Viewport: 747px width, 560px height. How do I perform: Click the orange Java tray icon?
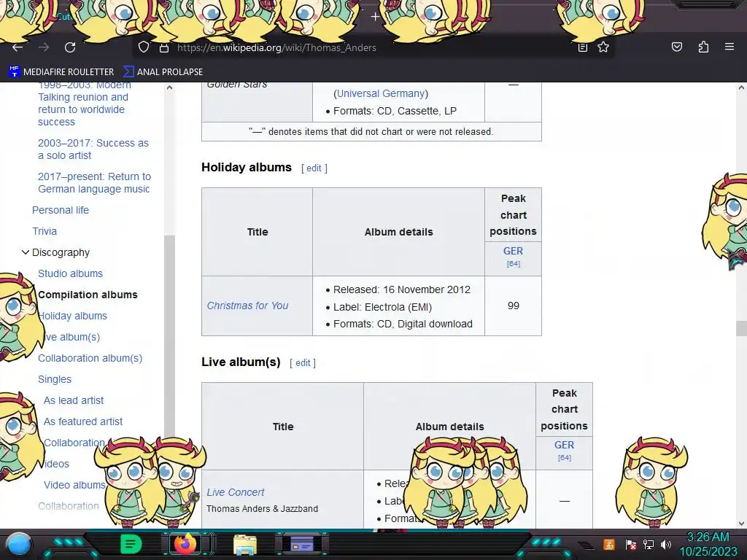(609, 544)
